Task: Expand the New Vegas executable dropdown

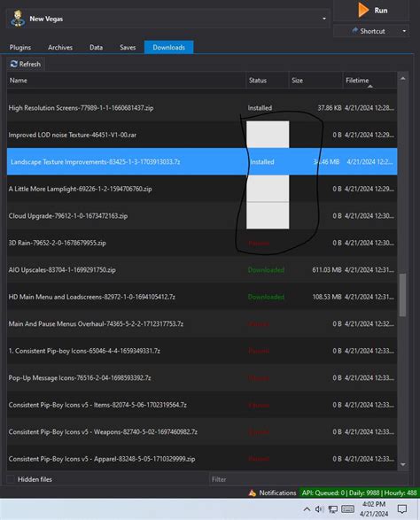Action: coord(324,19)
